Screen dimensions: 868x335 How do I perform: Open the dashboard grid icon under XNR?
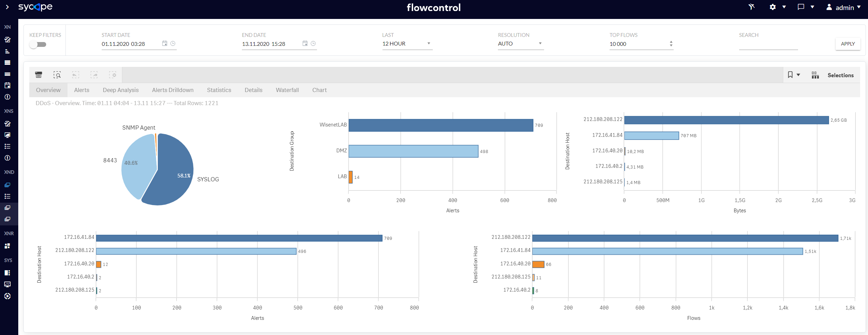coord(7,246)
